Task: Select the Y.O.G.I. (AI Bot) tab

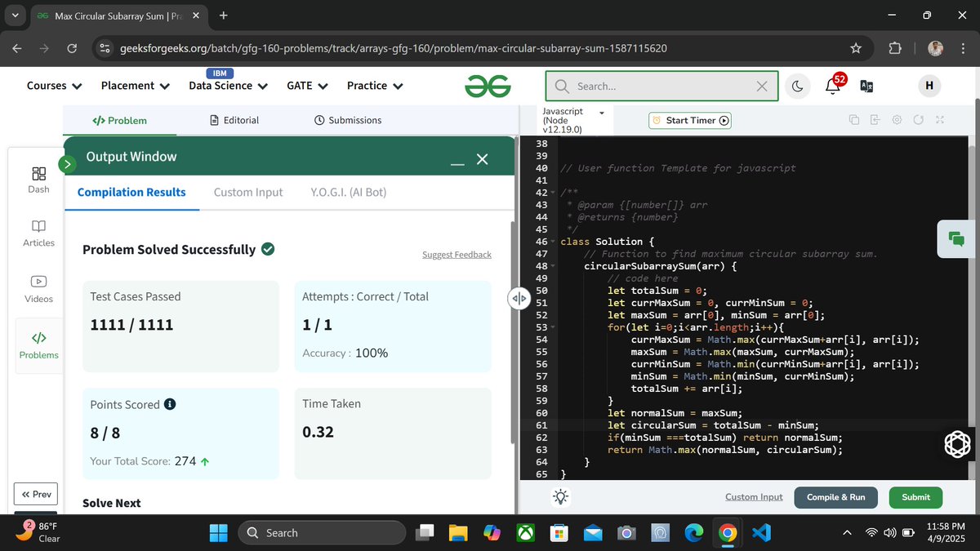Action: pos(349,193)
